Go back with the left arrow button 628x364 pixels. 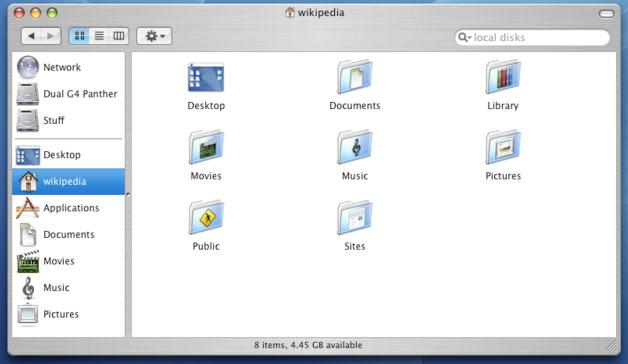click(x=31, y=36)
